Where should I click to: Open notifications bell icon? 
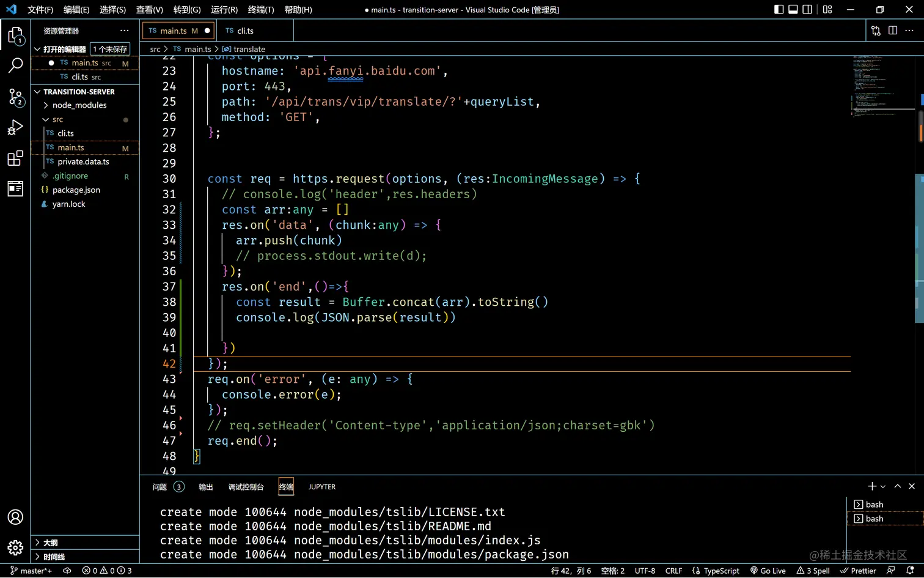(910, 571)
